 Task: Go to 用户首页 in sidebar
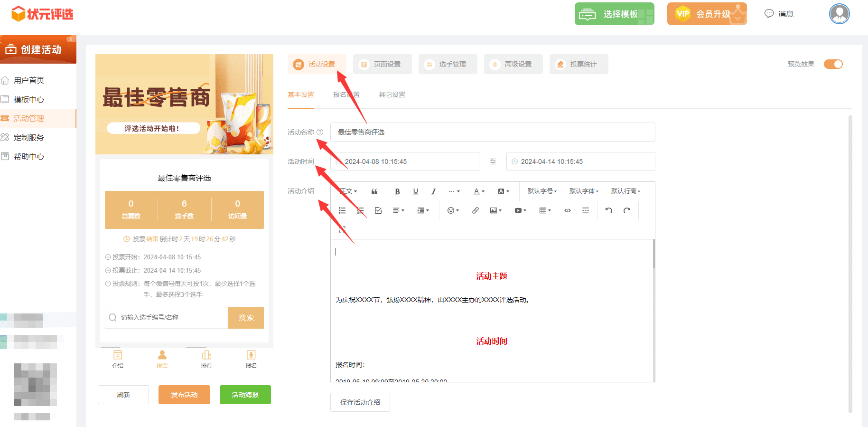tap(38, 80)
